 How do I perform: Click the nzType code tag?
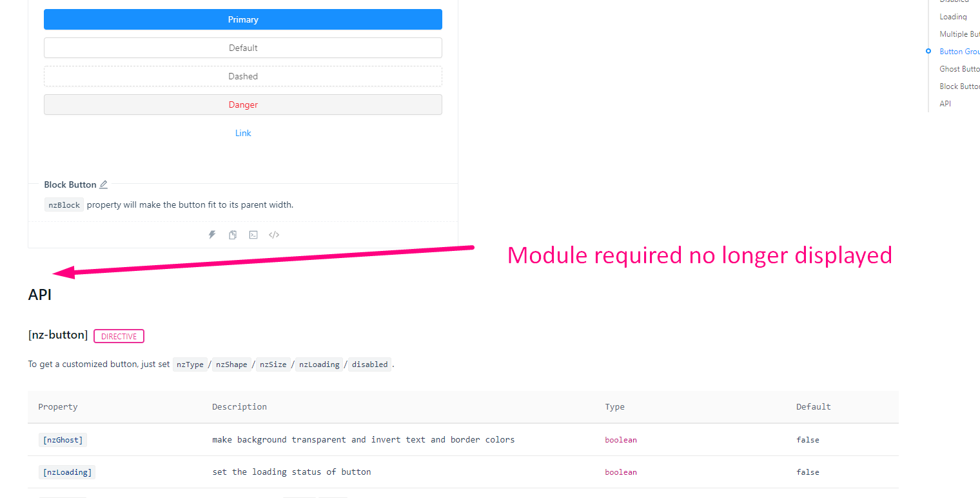[190, 364]
